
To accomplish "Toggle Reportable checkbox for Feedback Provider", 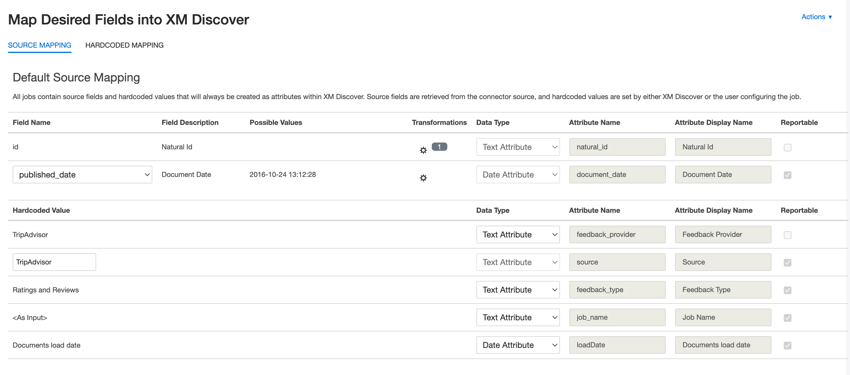I will click(788, 235).
